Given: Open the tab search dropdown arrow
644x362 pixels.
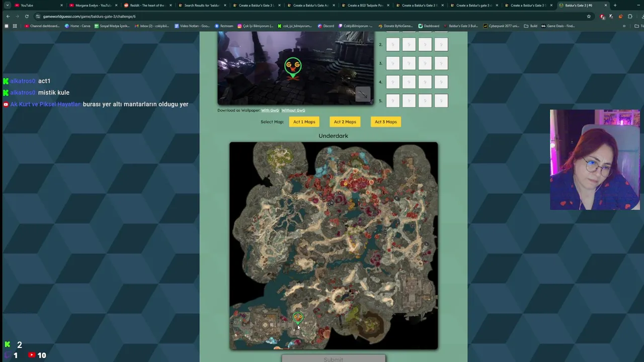Looking at the screenshot, I should pos(7,5).
